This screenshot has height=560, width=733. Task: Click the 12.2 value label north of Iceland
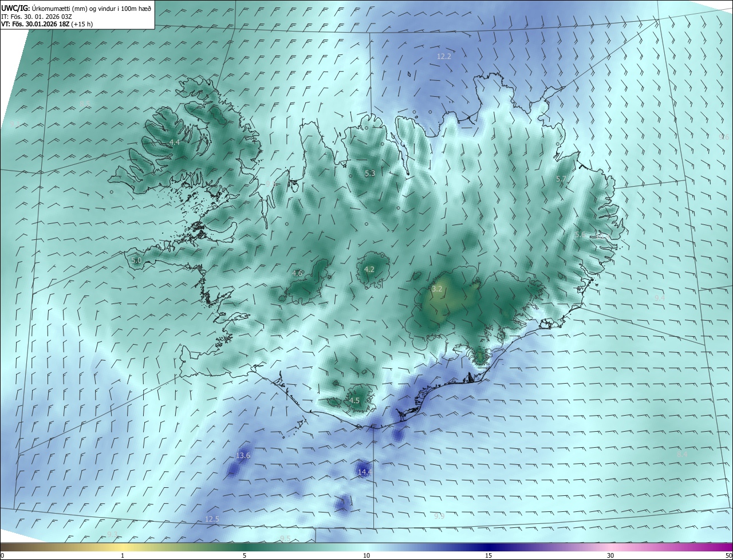click(444, 56)
